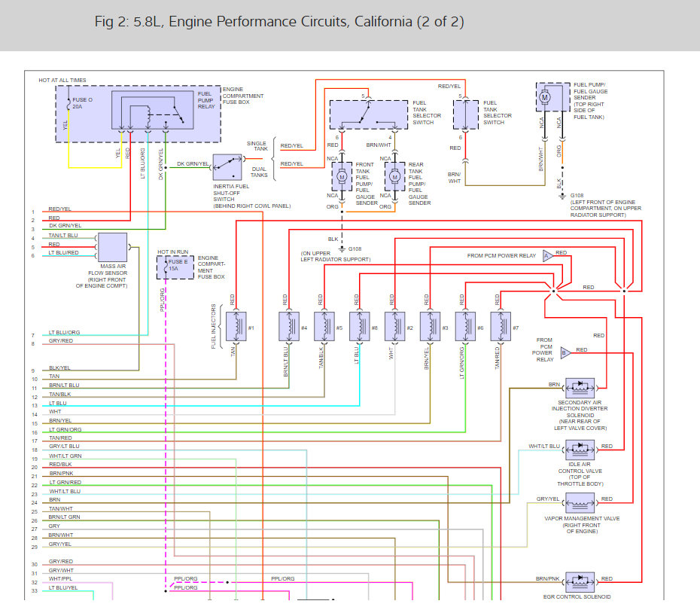Screen dimensions: 700x616
Task: Select the SINGLE TANK label
Action: pos(257,146)
